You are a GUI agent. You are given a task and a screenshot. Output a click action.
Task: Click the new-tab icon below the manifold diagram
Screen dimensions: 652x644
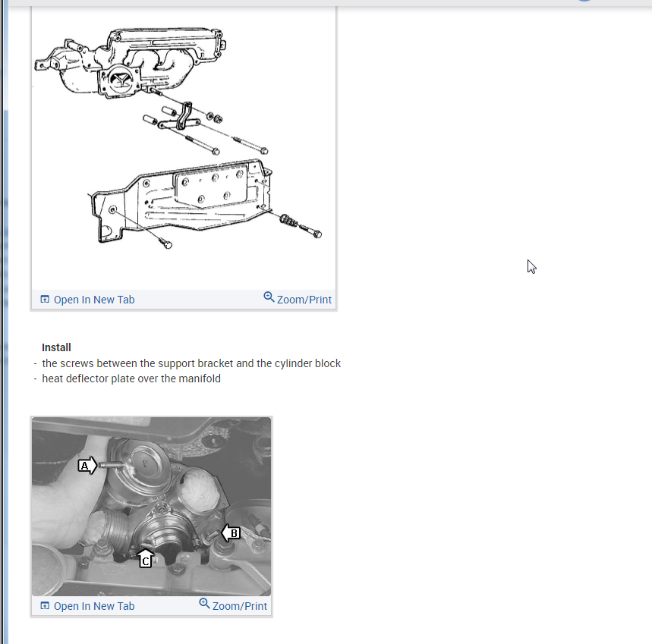[45, 299]
